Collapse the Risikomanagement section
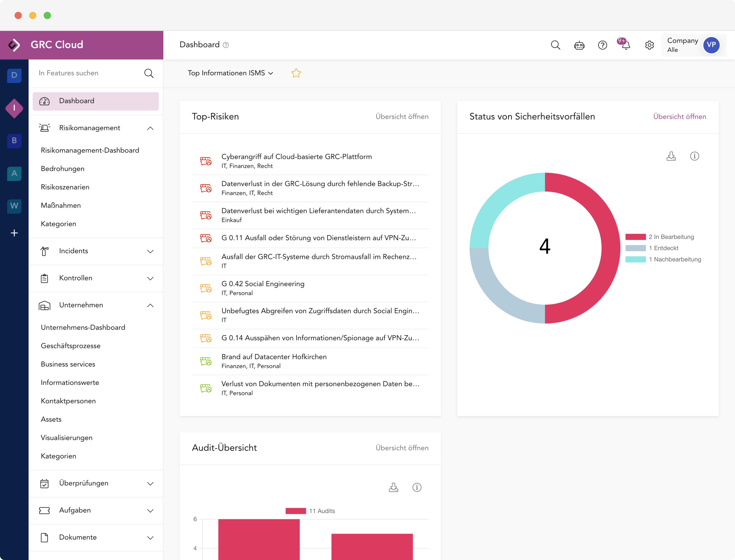 150,128
